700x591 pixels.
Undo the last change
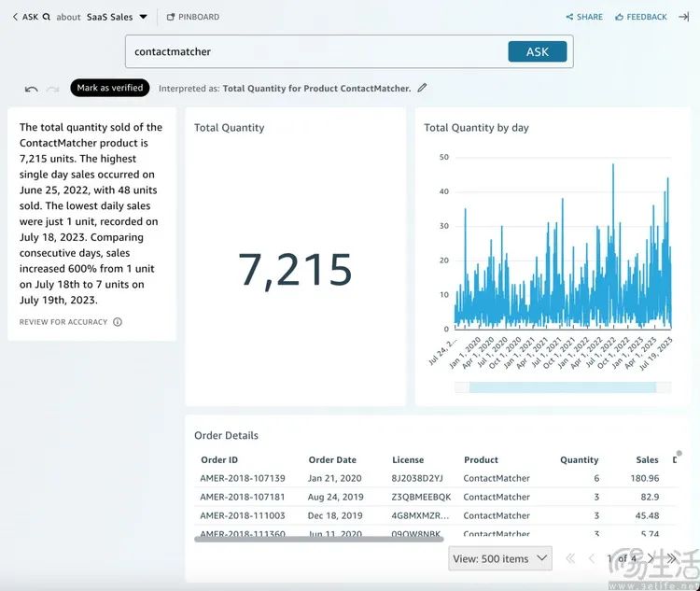click(x=31, y=89)
